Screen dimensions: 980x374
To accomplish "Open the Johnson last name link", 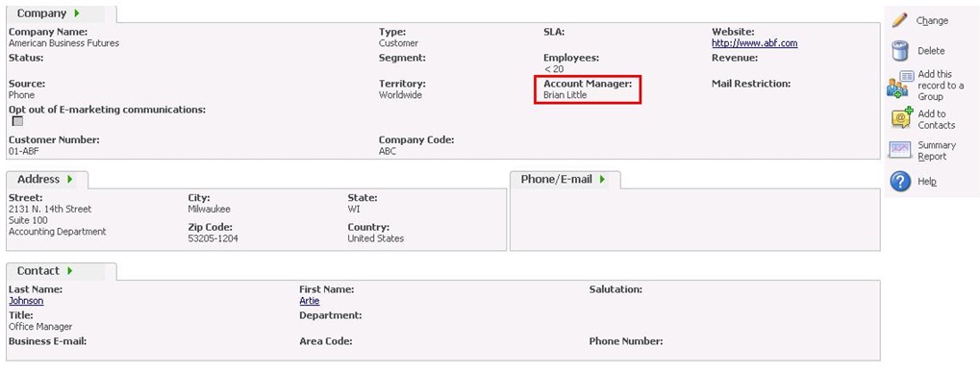I will 26,301.
